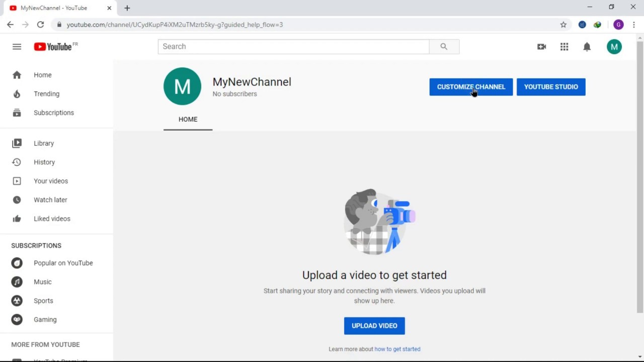
Task: Open Popular on YouTube subscription
Action: pos(56,263)
